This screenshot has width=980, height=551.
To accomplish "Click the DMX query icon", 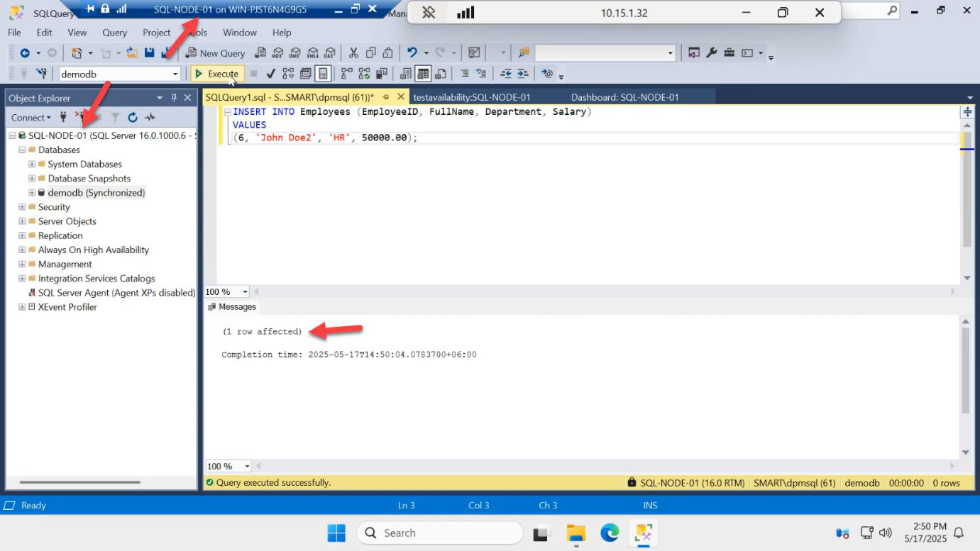I will click(x=294, y=53).
